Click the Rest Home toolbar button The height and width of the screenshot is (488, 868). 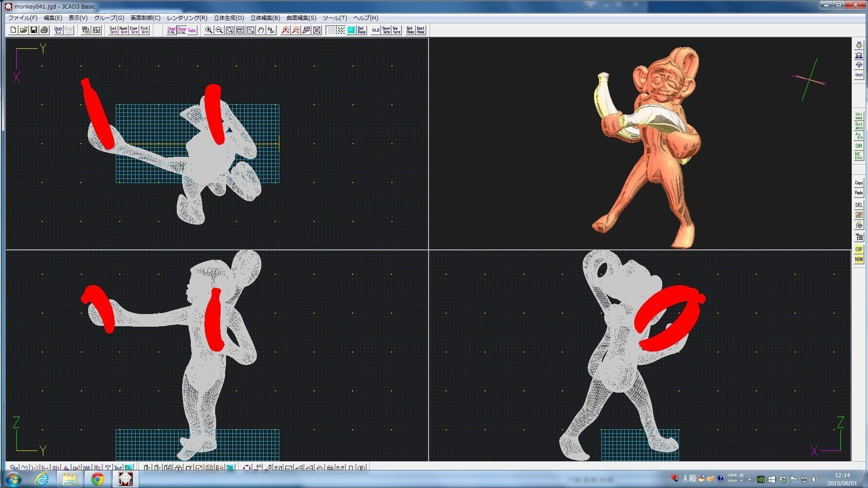point(420,30)
